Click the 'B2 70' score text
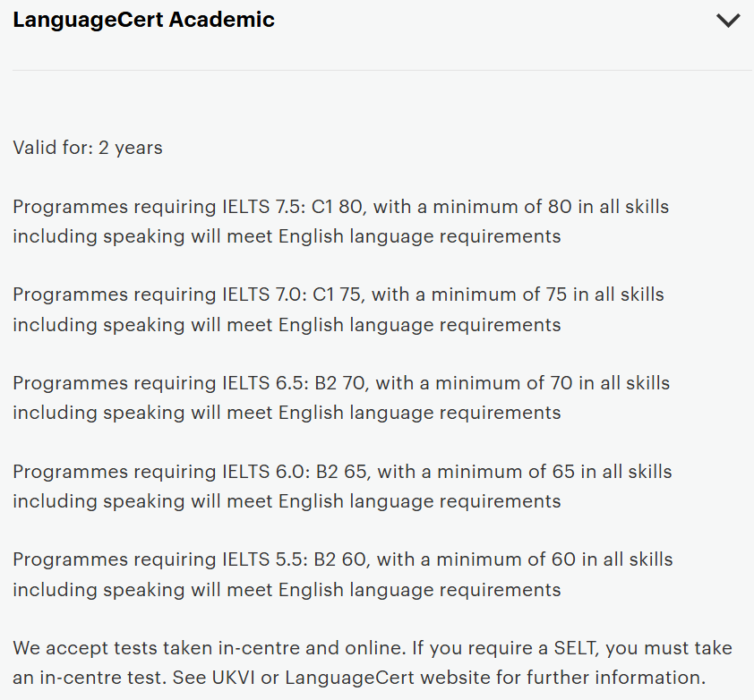 (x=341, y=383)
